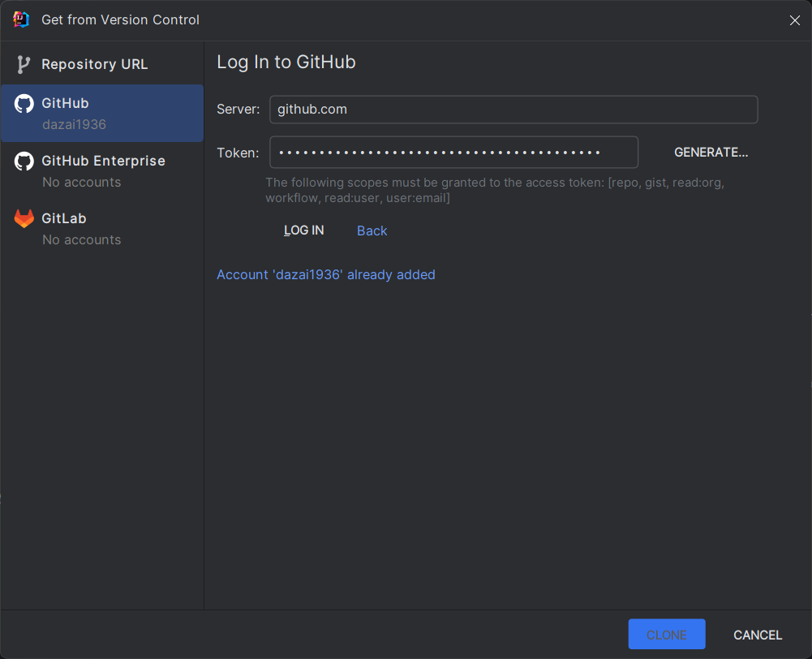Click the LOG IN button

[304, 230]
